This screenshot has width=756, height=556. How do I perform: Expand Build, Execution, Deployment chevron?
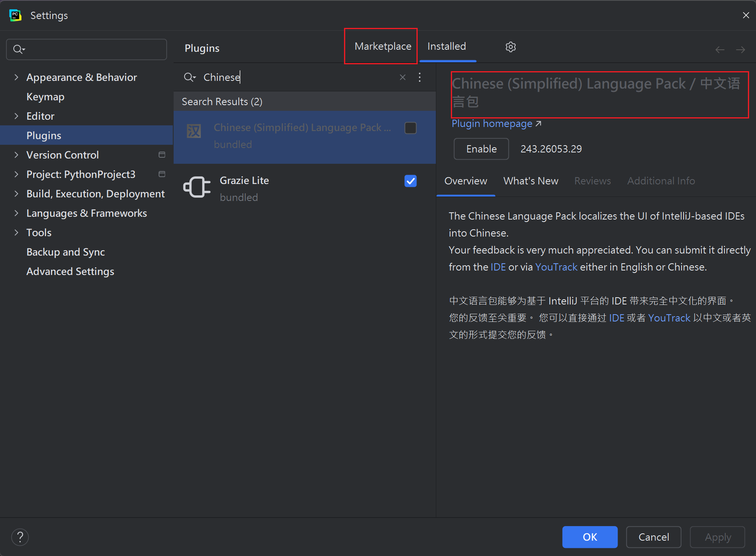[x=16, y=194]
